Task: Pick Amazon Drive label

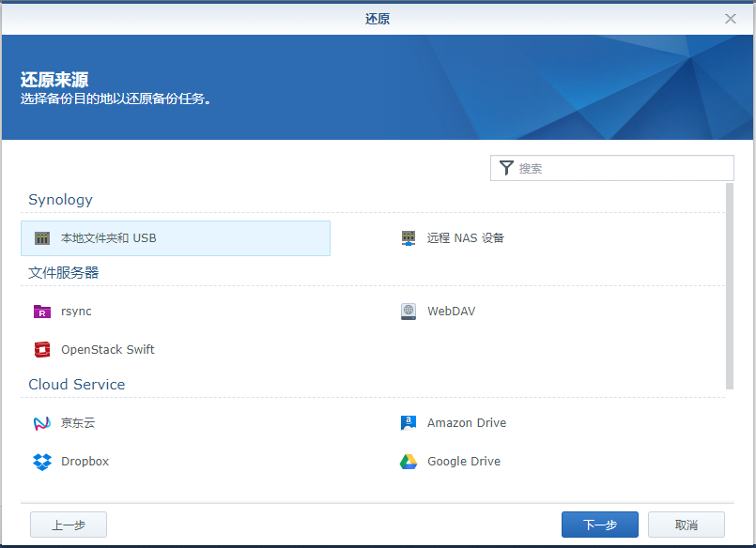Action: tap(467, 423)
